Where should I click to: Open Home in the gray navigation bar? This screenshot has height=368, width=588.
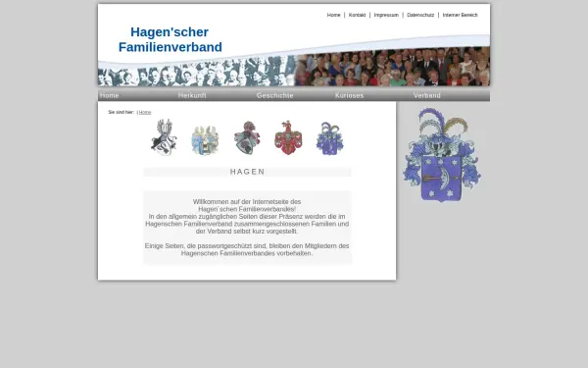110,95
